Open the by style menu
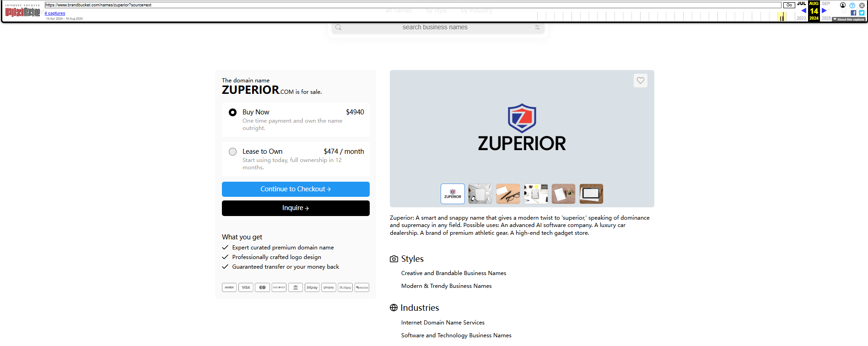This screenshot has height=346, width=868. coord(437,11)
